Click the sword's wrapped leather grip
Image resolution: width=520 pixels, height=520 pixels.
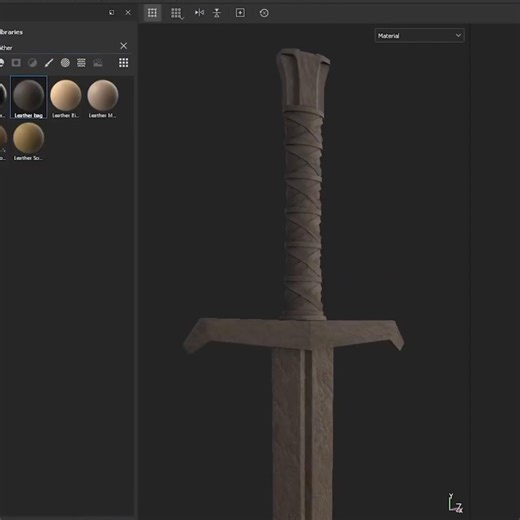(x=303, y=212)
